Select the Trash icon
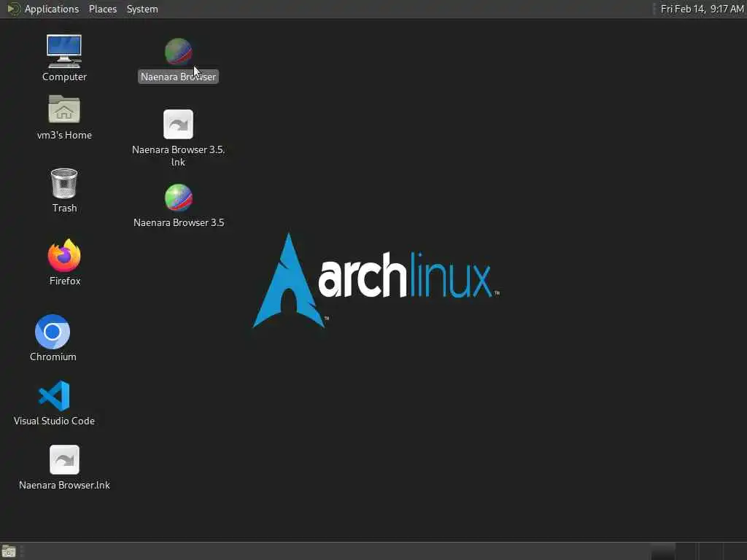 coord(64,183)
